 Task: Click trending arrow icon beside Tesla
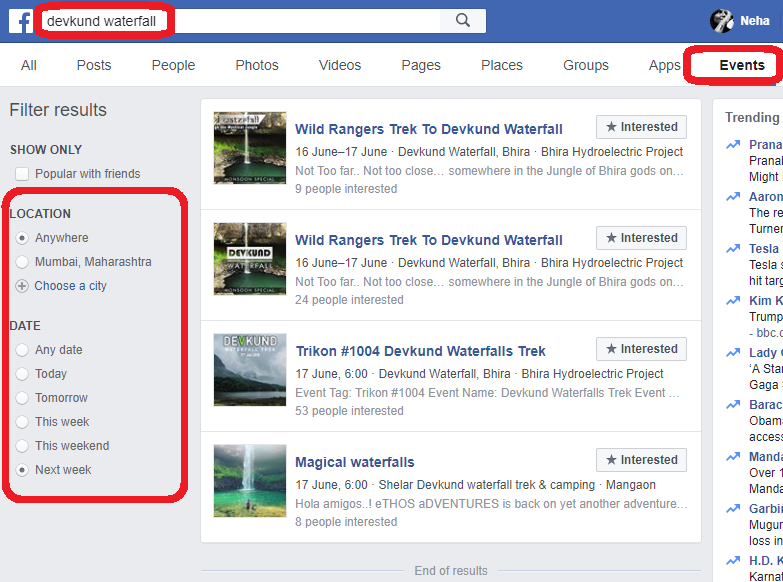pos(733,249)
